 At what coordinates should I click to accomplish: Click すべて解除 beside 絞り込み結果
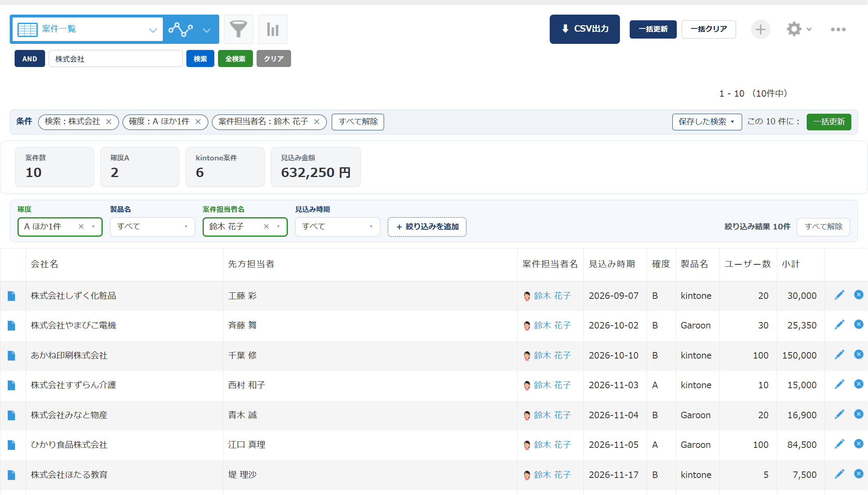(x=823, y=227)
